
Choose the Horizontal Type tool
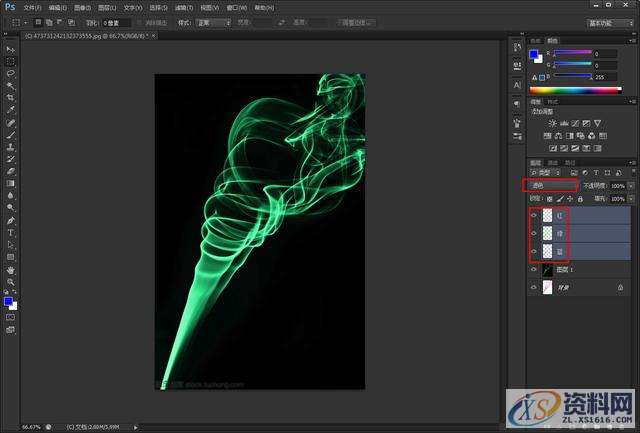point(11,232)
